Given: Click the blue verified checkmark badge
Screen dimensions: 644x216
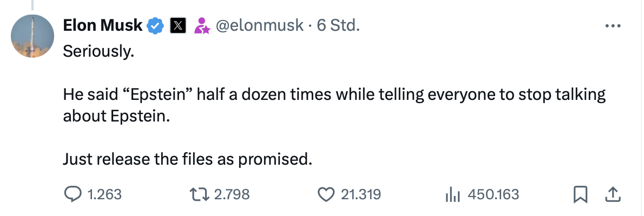Looking at the screenshot, I should tap(156, 25).
